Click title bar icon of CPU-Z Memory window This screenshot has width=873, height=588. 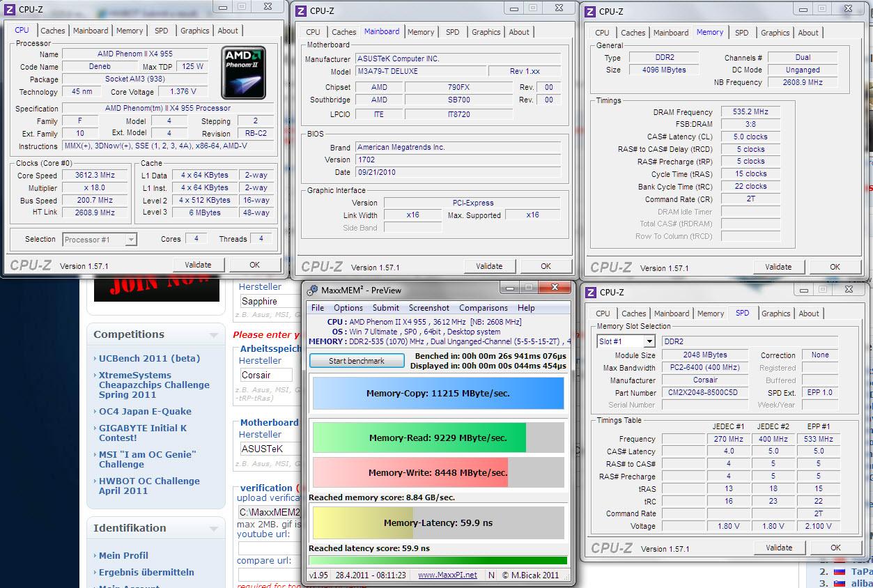pos(590,11)
